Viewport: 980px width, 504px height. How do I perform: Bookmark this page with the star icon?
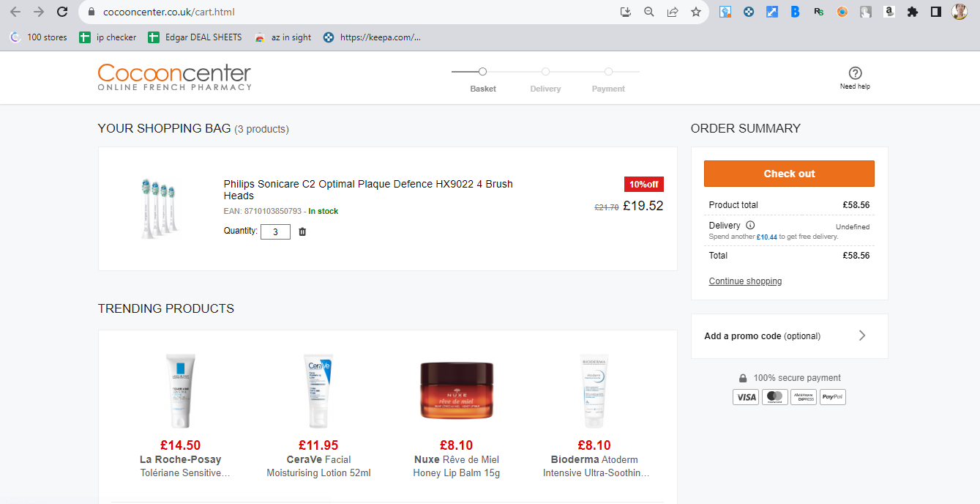click(x=695, y=12)
